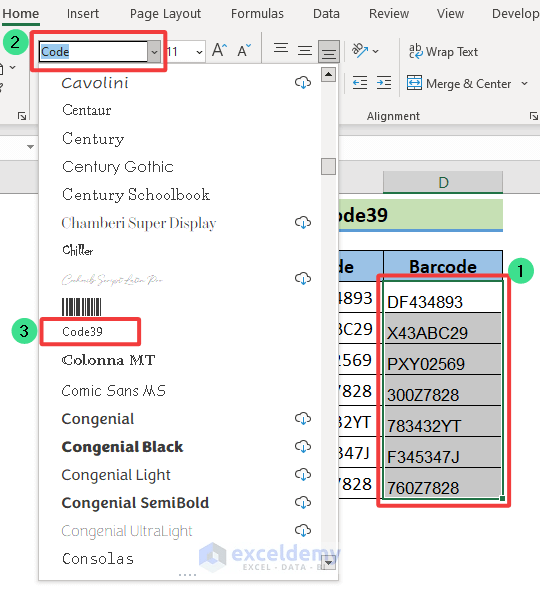Switch to Page Layout tab
This screenshot has height=589, width=540.
(165, 14)
